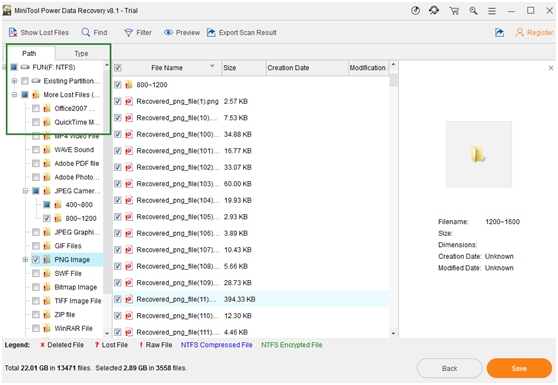This screenshot has width=558, height=385.
Task: Expand the Existing Partition node
Action: point(14,81)
